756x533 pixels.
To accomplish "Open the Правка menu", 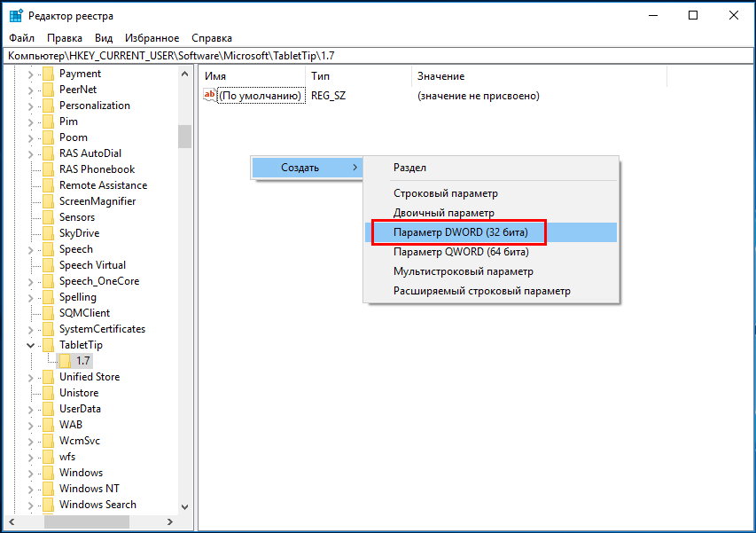I will click(x=65, y=38).
